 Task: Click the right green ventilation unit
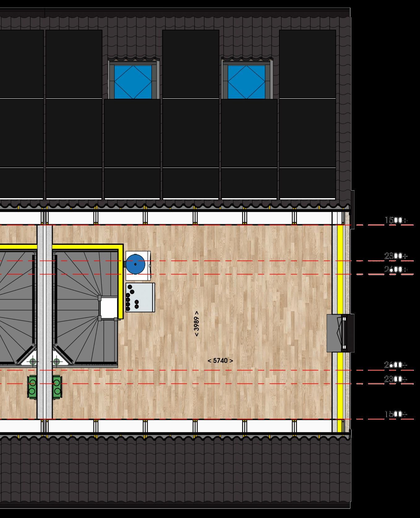tap(57, 387)
